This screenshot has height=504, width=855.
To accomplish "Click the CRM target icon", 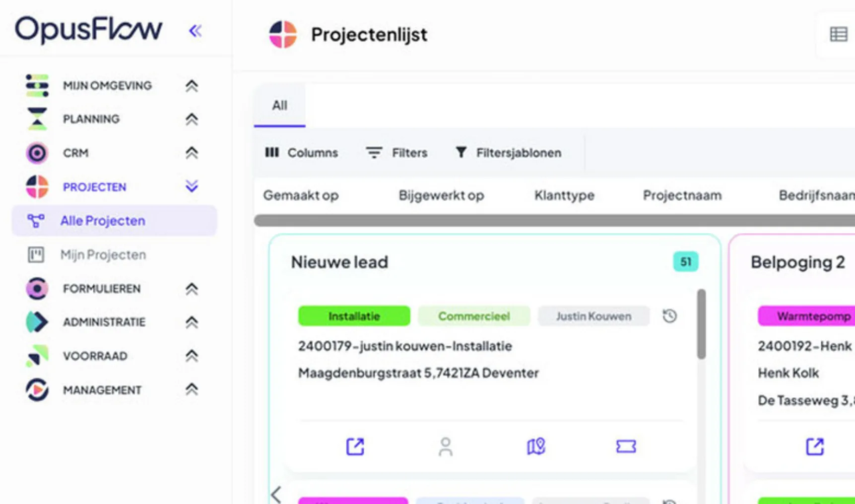I will tap(37, 153).
